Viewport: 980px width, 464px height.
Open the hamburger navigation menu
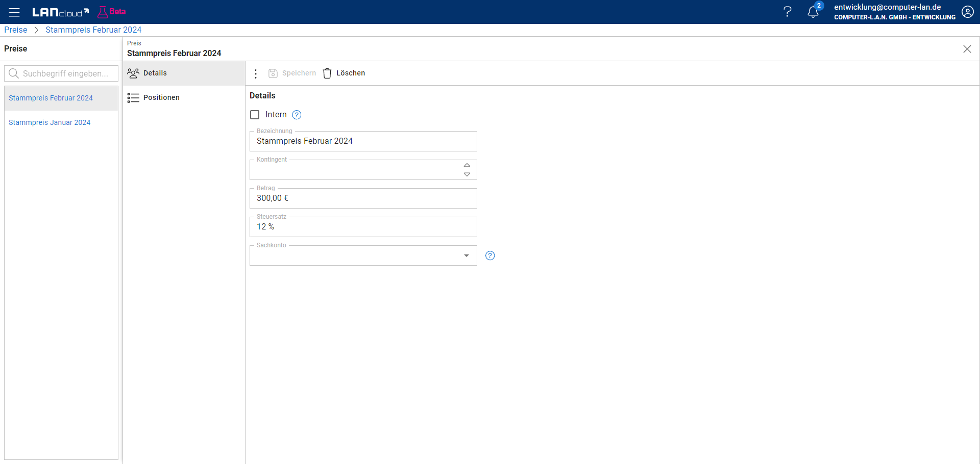pyautogui.click(x=14, y=12)
